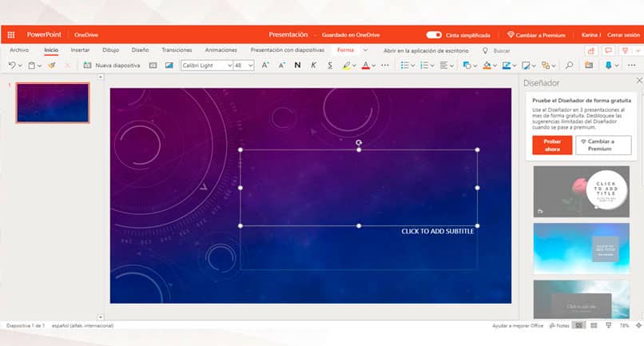Click the Probar ahora button
This screenshot has height=346, width=644.
(552, 145)
